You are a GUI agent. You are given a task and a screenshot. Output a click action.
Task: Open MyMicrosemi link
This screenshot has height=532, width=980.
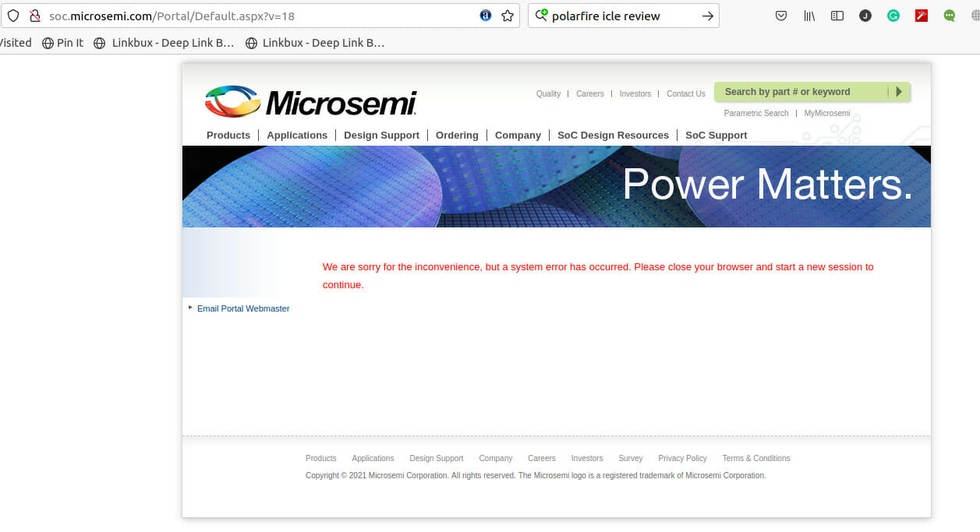pyautogui.click(x=827, y=113)
